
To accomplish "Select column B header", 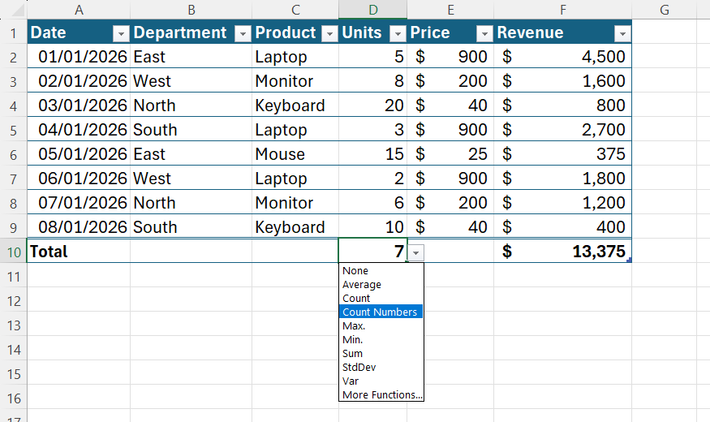I will pos(191,10).
